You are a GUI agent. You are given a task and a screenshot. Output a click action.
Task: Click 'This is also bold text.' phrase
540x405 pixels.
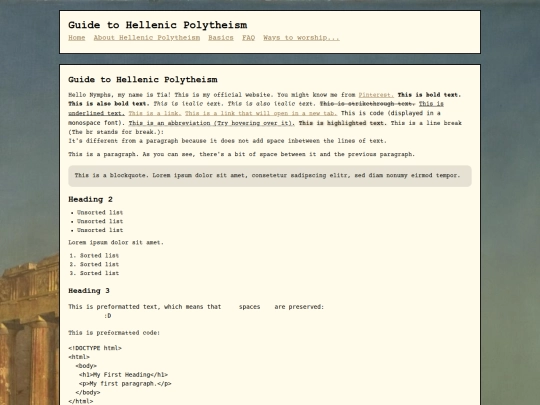[x=109, y=104]
